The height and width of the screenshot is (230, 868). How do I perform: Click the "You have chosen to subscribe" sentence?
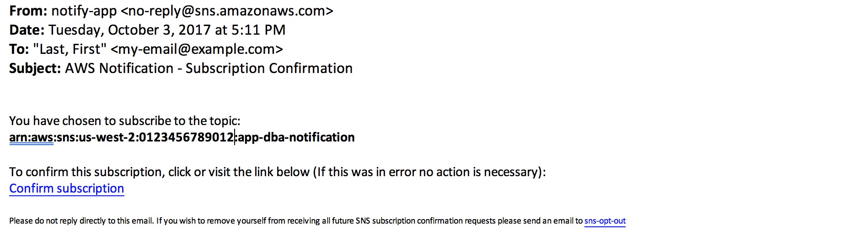click(125, 121)
